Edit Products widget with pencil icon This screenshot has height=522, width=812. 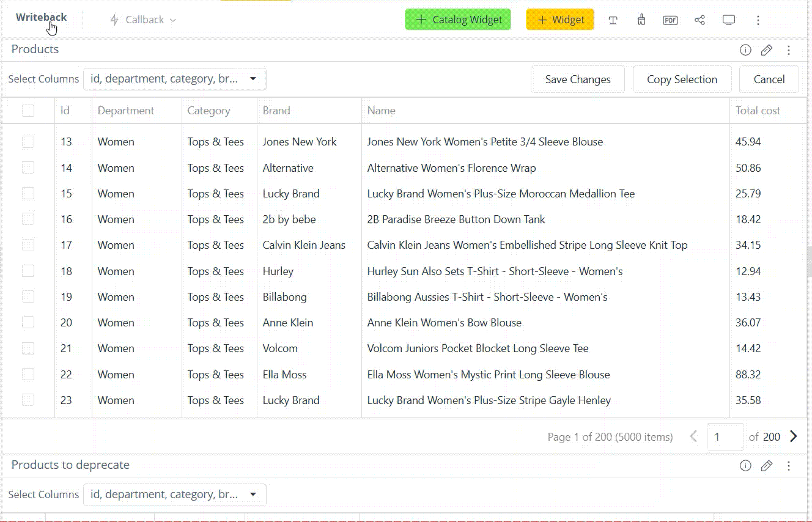[x=767, y=50]
